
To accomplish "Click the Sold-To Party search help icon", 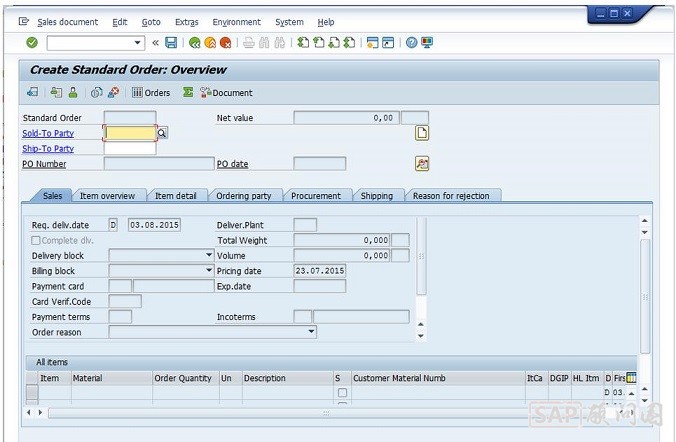I will 162,133.
